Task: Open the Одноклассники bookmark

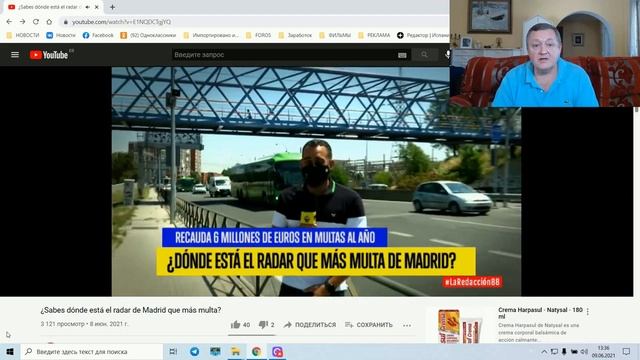Action: 148,36
